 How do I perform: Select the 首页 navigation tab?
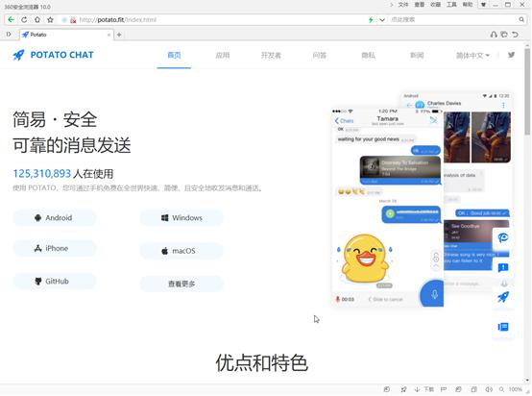(x=174, y=55)
